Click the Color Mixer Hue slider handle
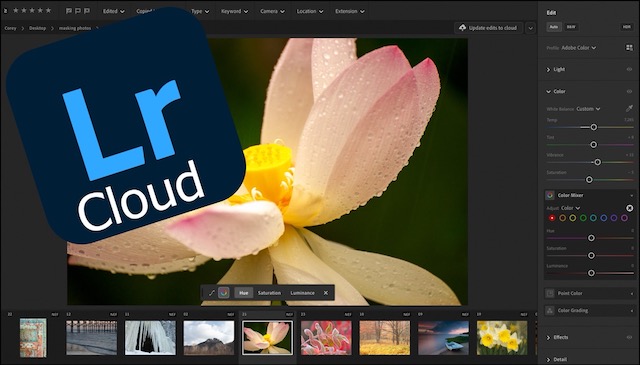This screenshot has height=365, width=640. 591,238
